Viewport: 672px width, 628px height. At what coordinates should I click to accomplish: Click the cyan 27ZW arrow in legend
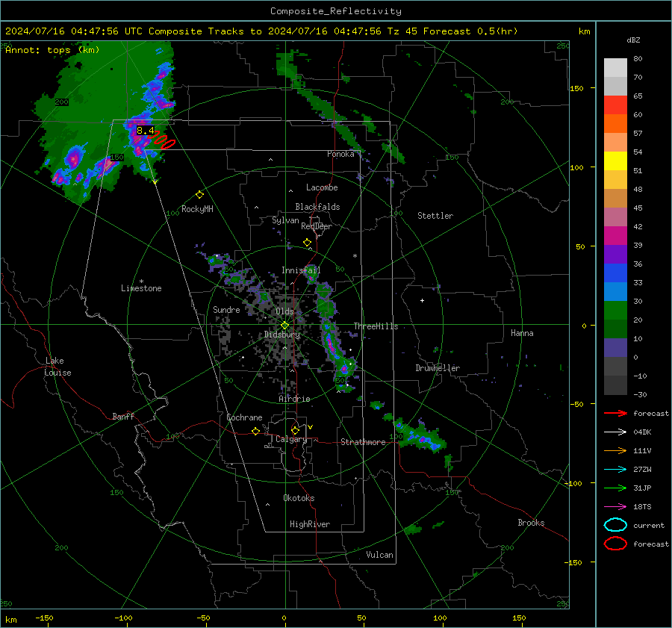click(x=615, y=470)
